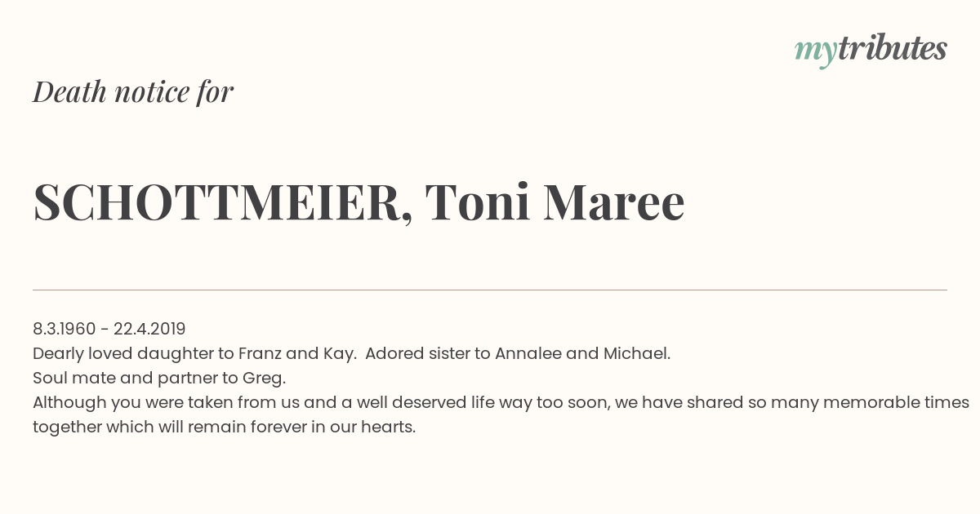Click the name Franz

tap(260, 353)
